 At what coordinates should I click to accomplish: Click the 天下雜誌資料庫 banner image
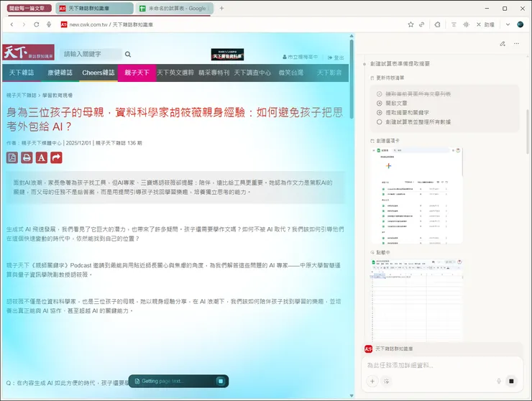click(227, 55)
